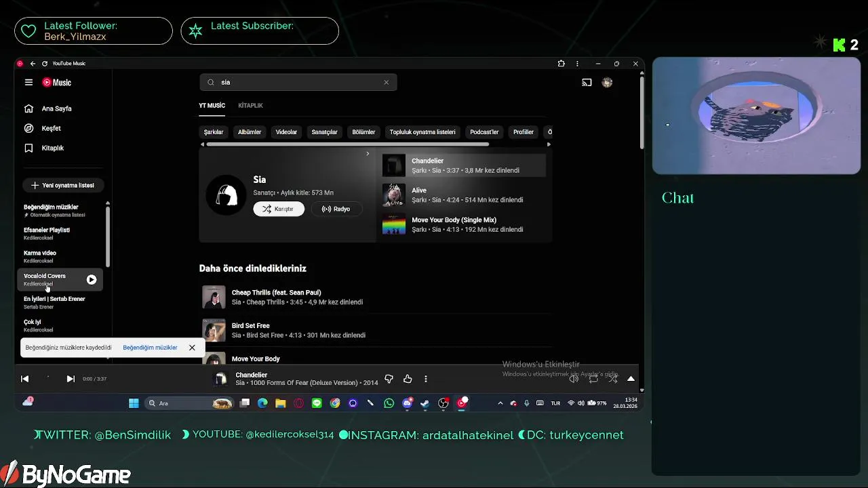868x488 pixels.
Task: Dislike the song Chandelier
Action: [389, 379]
